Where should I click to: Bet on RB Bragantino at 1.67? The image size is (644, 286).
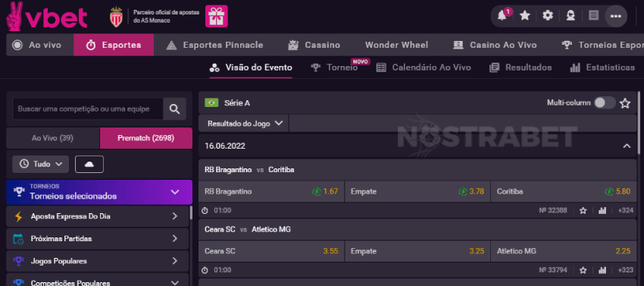pos(271,191)
